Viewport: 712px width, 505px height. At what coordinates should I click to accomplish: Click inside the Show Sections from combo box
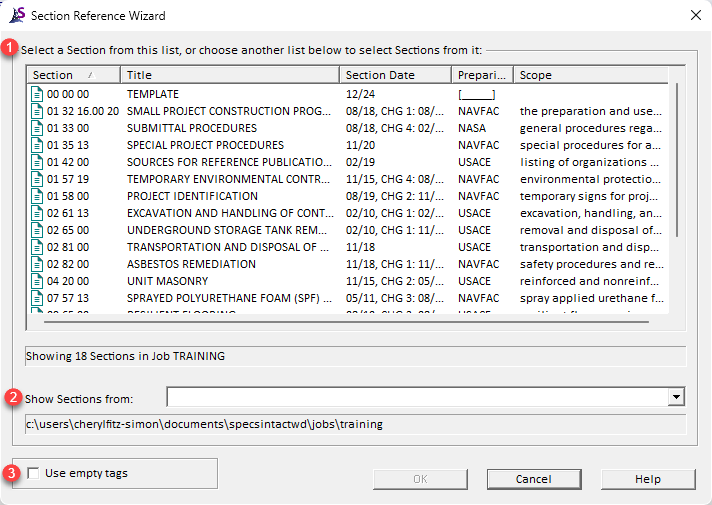pos(417,397)
